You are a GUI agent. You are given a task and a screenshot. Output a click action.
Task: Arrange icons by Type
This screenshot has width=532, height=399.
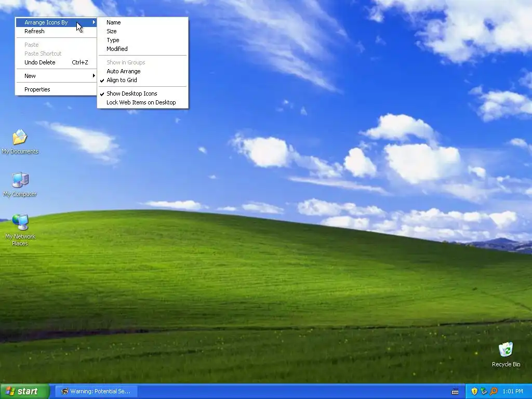[142, 40]
